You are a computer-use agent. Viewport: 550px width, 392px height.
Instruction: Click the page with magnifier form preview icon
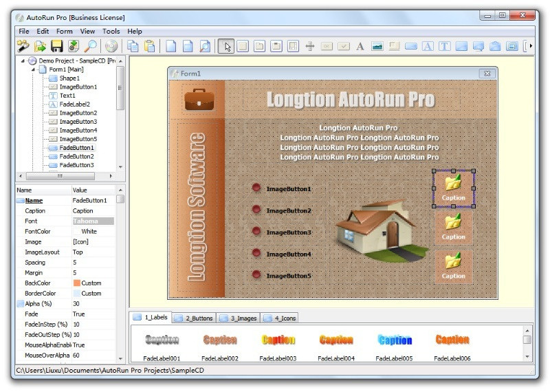(205, 46)
